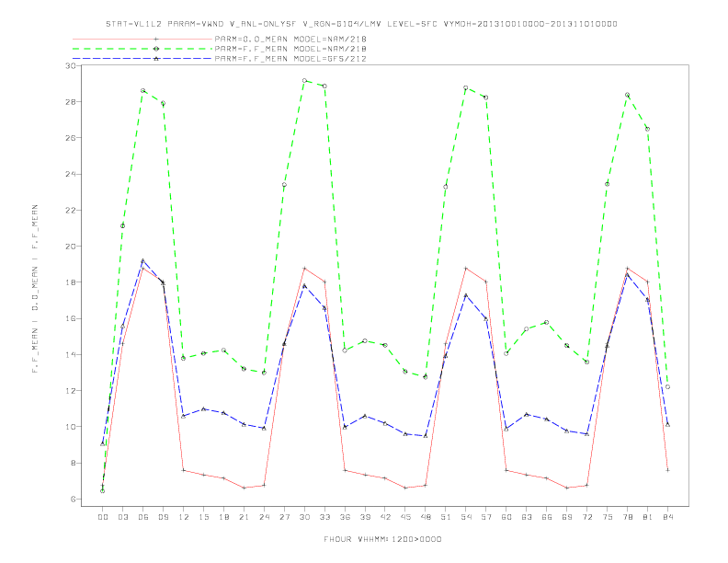Screen dimensions: 728x563
Task: Click x-axis tick label 42
Action: tap(385, 517)
